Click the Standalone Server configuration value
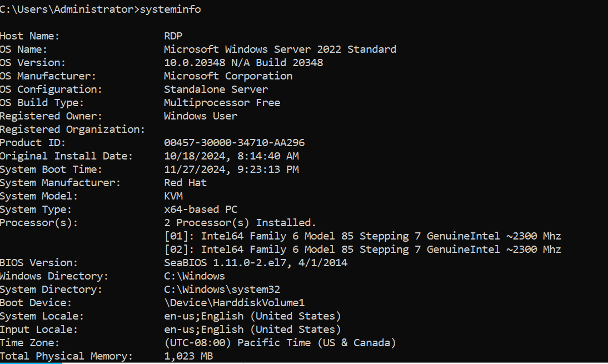Image resolution: width=608 pixels, height=364 pixels. point(216,89)
